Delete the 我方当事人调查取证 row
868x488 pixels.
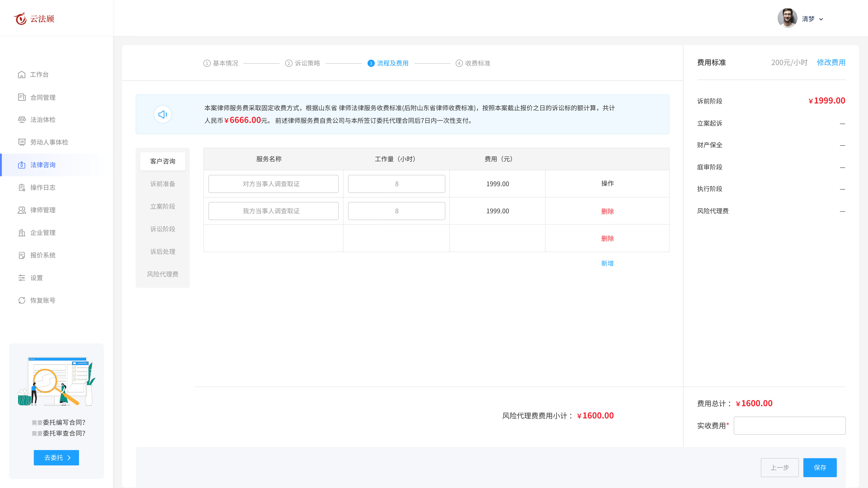607,211
